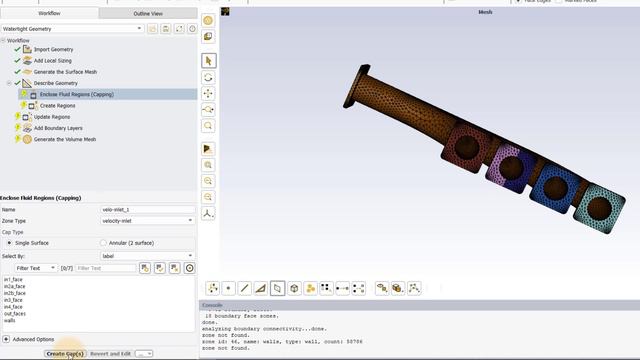Open the Select By label dropdown
The width and height of the screenshot is (640, 360).
tap(147, 256)
